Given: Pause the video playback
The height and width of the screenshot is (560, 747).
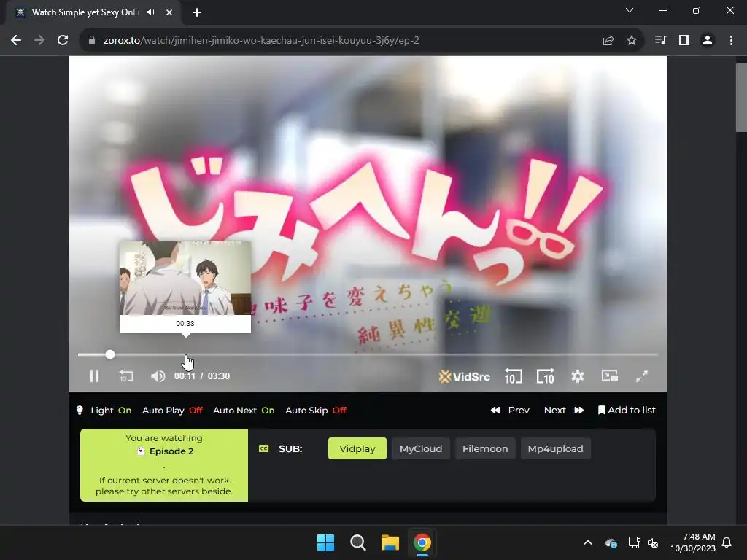Looking at the screenshot, I should (x=94, y=376).
